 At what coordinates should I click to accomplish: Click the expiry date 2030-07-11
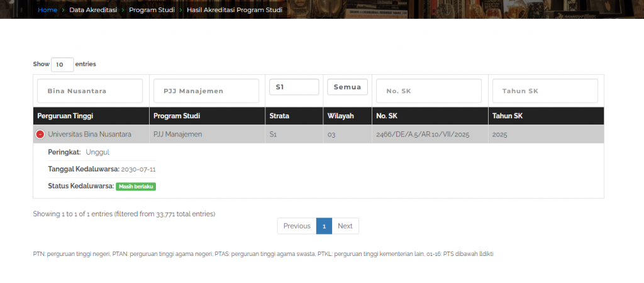pyautogui.click(x=138, y=169)
